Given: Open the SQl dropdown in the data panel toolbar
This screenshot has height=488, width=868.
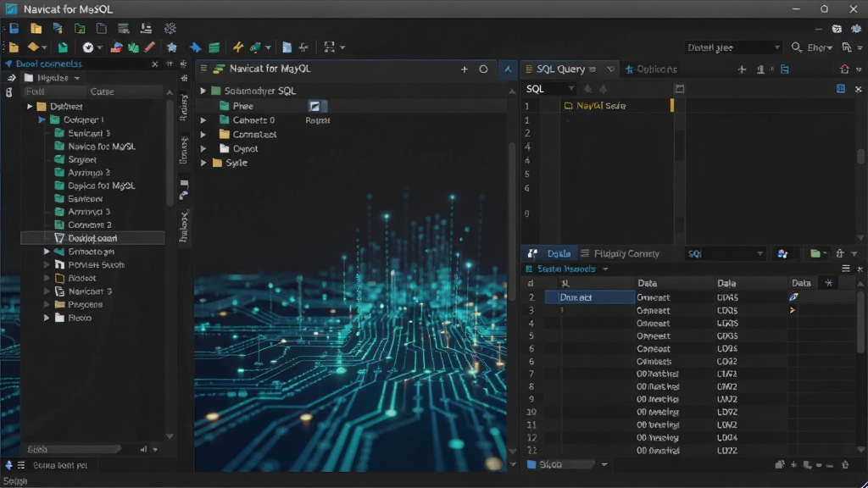Looking at the screenshot, I should point(725,253).
